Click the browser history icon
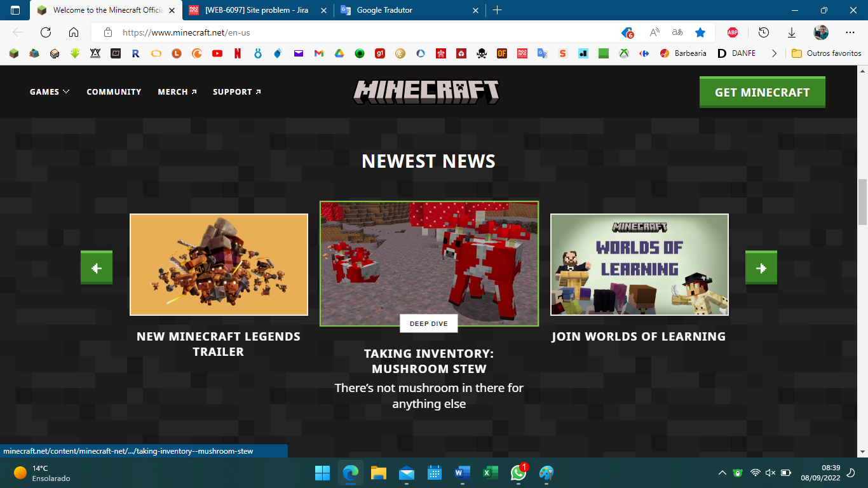 tap(764, 32)
